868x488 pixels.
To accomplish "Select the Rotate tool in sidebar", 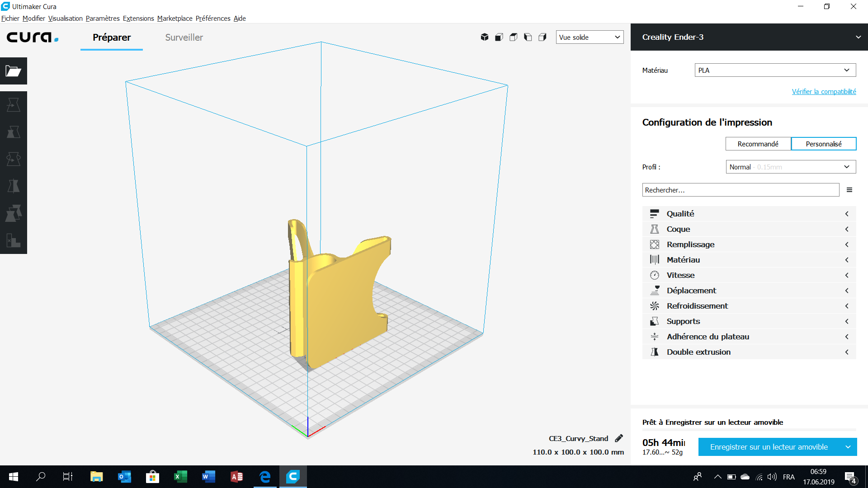I will point(14,159).
